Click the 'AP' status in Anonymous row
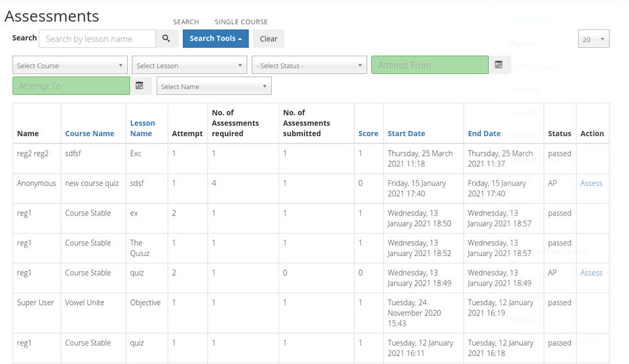The width and height of the screenshot is (629, 364). [552, 183]
